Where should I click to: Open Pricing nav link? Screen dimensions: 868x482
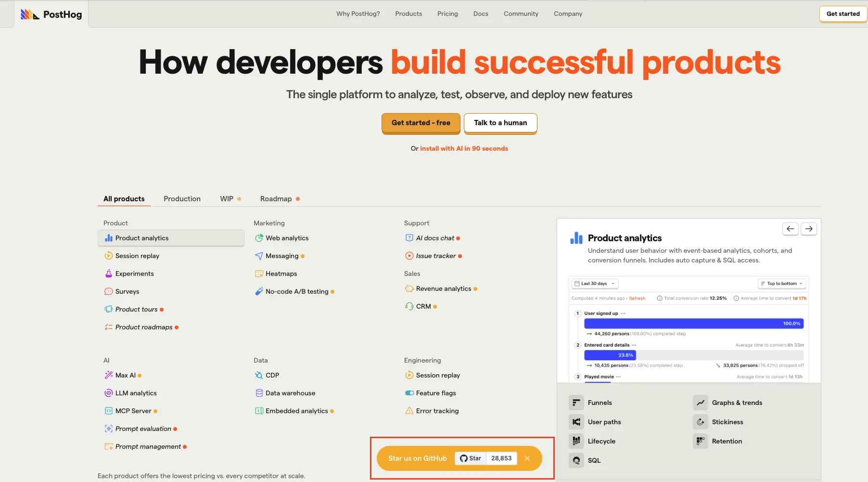pos(447,13)
